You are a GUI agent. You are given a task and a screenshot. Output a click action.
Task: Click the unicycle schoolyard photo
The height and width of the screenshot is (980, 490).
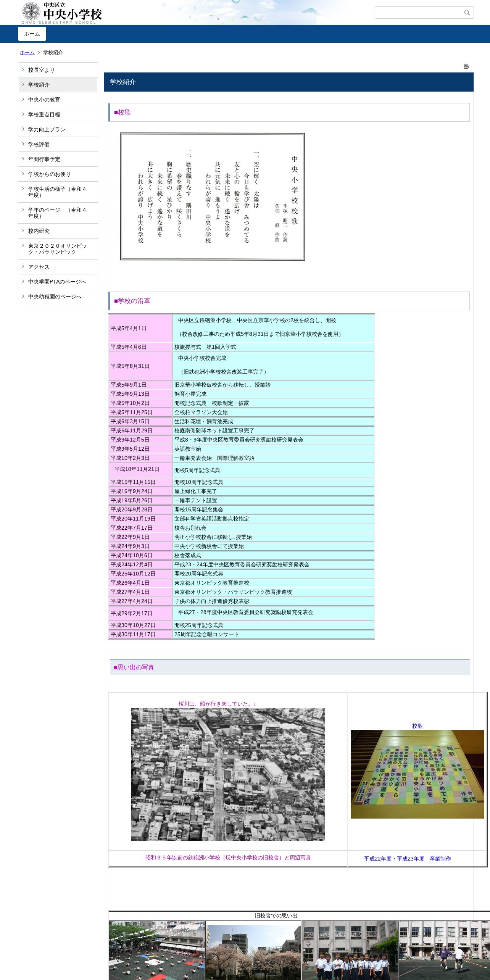(x=444, y=950)
